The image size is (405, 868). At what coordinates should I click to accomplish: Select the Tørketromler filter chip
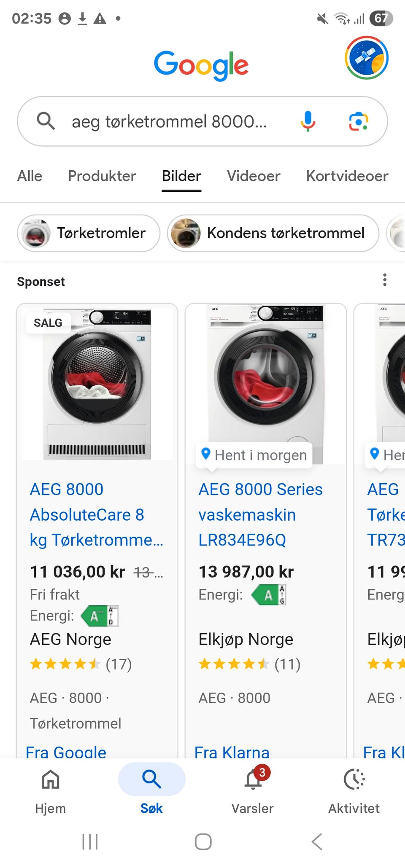(x=89, y=233)
